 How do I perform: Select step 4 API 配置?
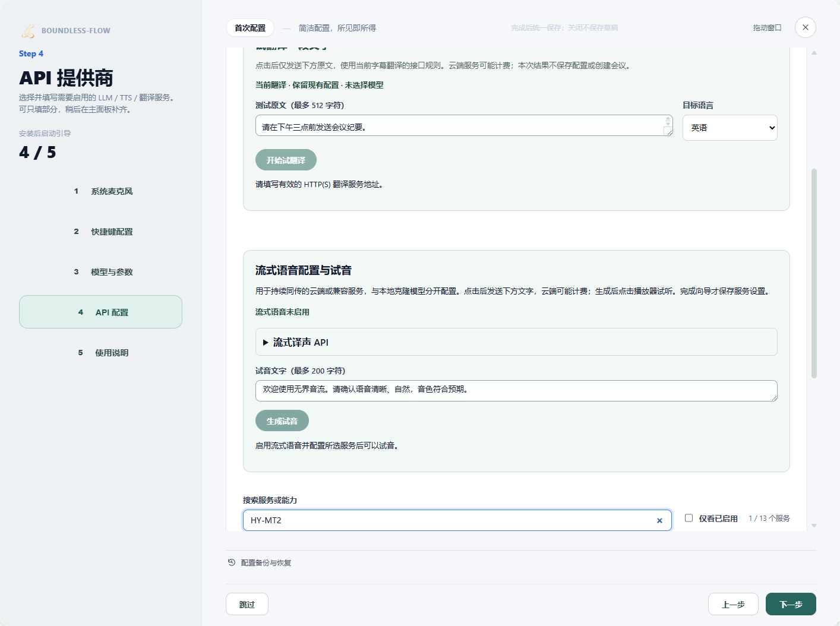pyautogui.click(x=100, y=312)
